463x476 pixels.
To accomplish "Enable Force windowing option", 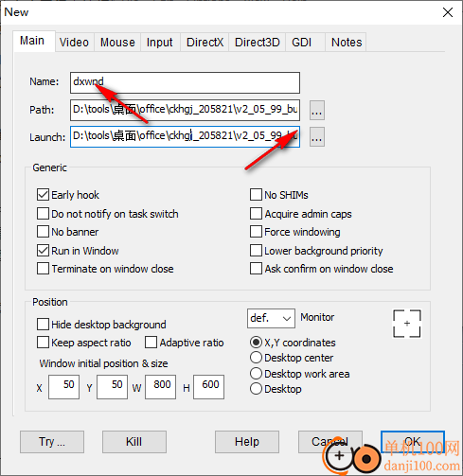I will click(256, 232).
